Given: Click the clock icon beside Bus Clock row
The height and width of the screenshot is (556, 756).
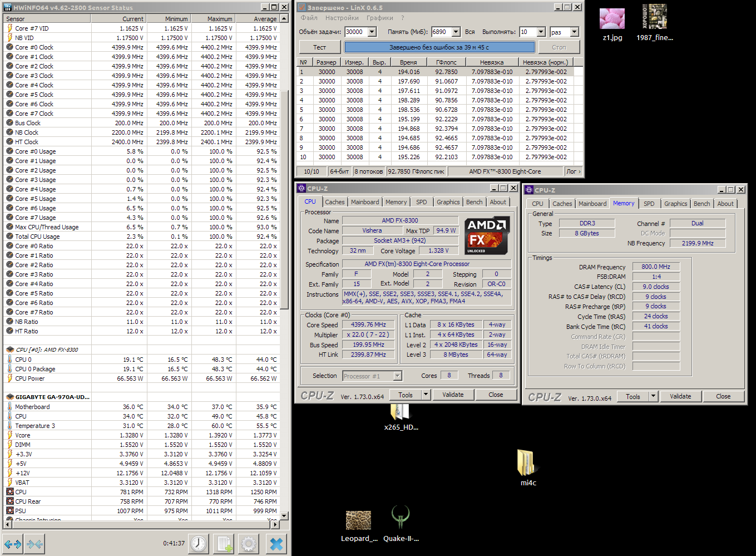Looking at the screenshot, I should (x=9, y=123).
